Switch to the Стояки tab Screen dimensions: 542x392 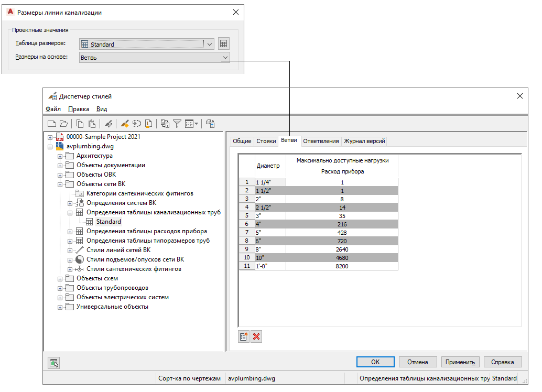pos(266,141)
